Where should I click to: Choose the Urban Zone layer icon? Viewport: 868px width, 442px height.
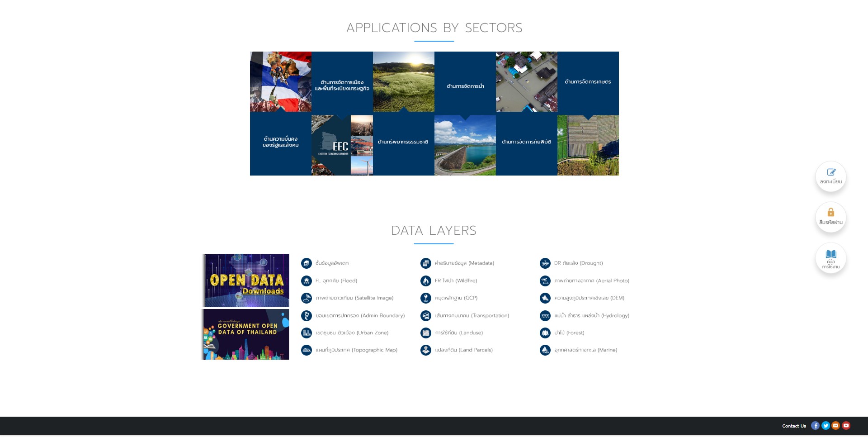[x=307, y=333]
